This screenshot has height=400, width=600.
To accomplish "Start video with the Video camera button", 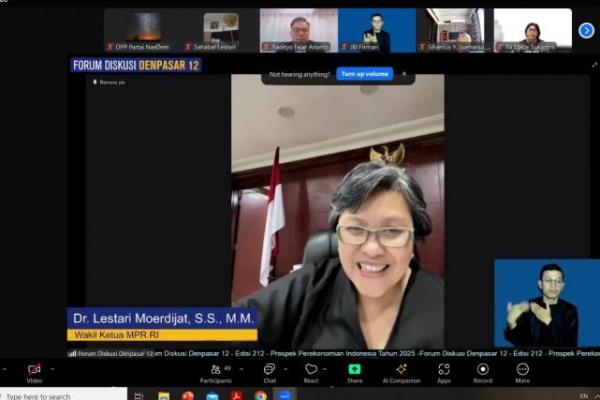I will pos(34,373).
